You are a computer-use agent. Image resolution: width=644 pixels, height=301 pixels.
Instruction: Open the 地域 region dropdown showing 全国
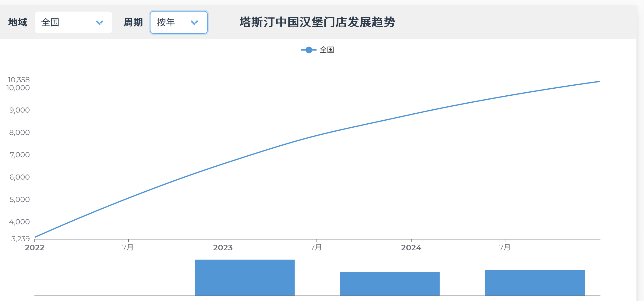click(73, 22)
